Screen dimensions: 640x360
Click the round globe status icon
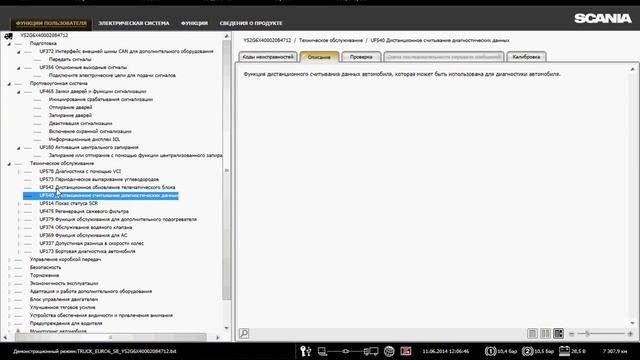389,351
